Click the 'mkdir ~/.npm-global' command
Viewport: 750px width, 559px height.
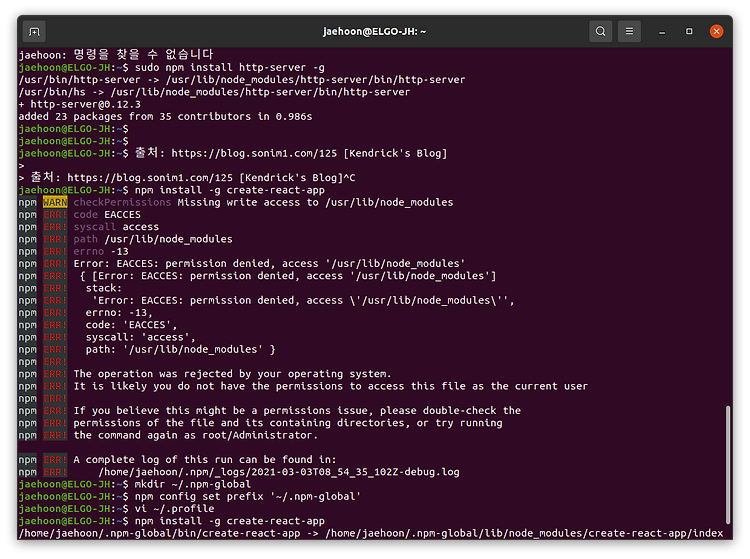(x=193, y=484)
